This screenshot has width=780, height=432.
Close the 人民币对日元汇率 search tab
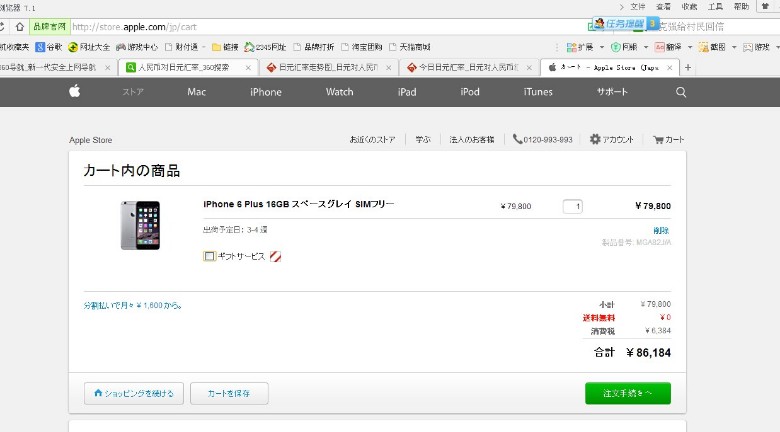(x=248, y=67)
